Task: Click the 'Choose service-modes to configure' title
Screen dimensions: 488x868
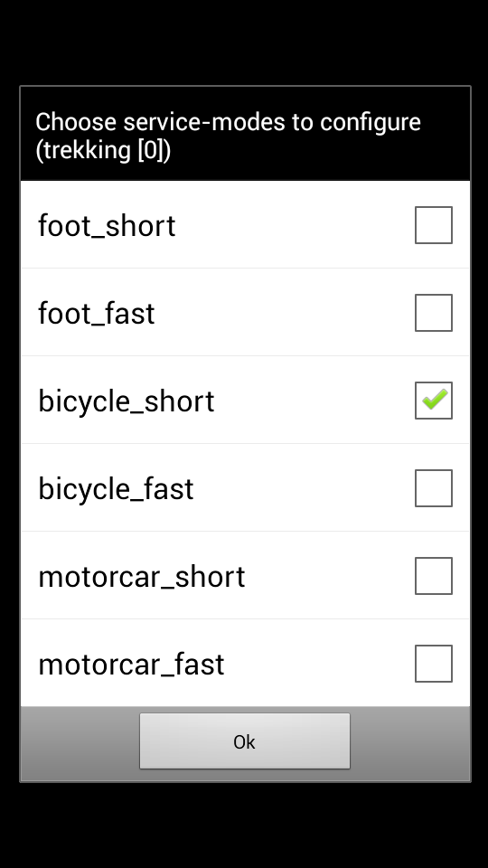Action: tap(228, 122)
